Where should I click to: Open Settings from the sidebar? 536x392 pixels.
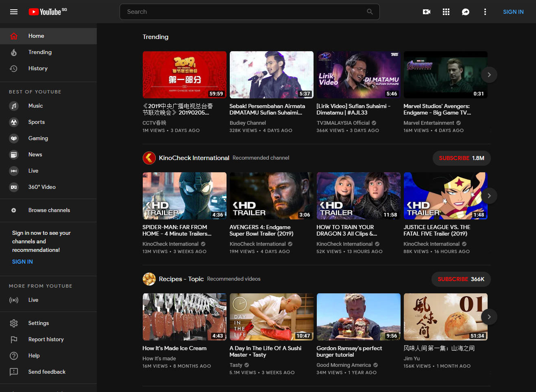(38, 323)
